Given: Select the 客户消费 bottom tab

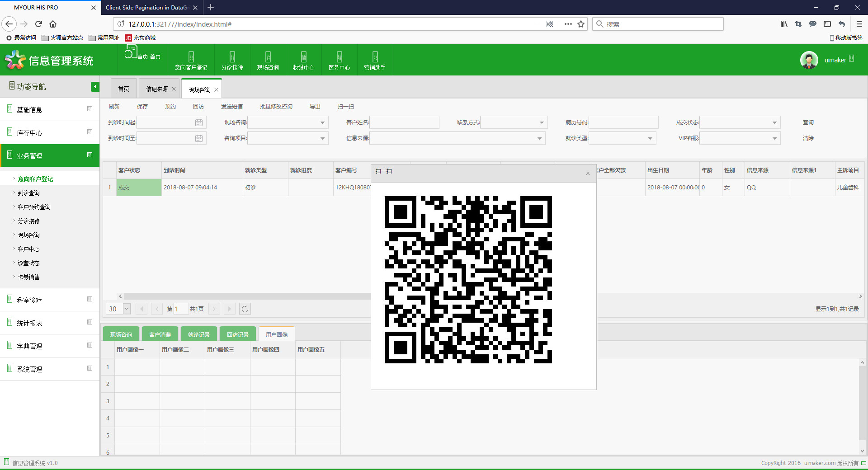Looking at the screenshot, I should coord(160,334).
